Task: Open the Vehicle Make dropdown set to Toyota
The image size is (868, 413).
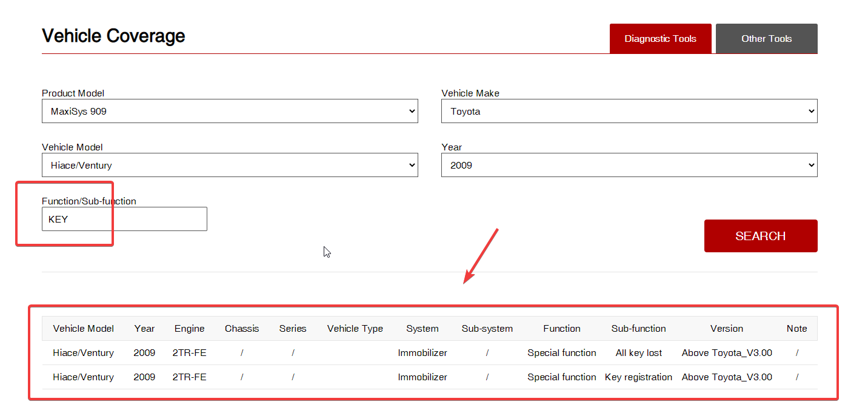Action: tap(629, 112)
